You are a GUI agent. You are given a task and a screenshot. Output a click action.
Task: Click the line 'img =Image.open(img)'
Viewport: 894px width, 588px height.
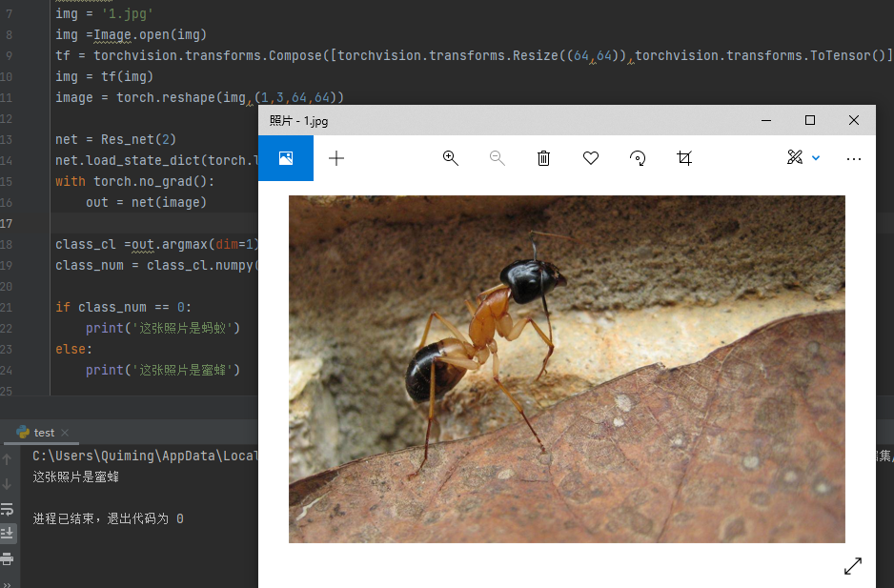pos(132,35)
